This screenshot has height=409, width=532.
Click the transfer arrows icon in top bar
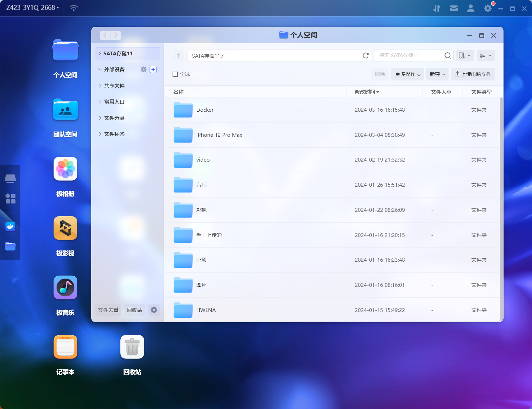pos(437,8)
